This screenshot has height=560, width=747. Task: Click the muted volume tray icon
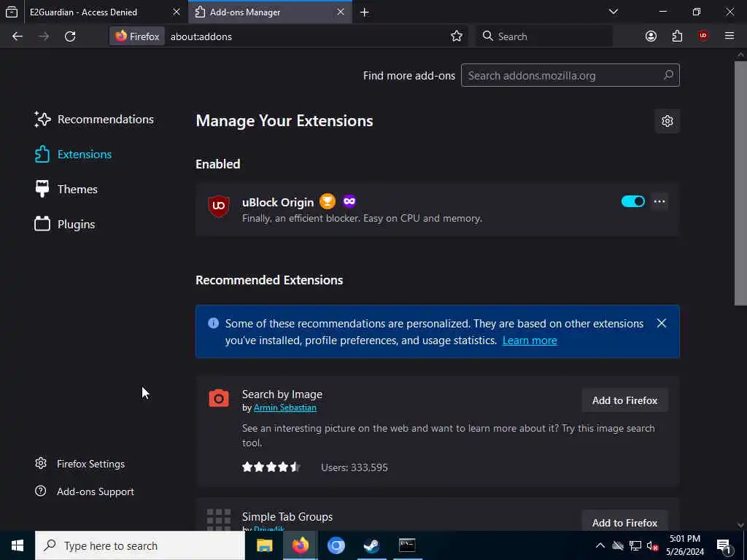pos(652,545)
